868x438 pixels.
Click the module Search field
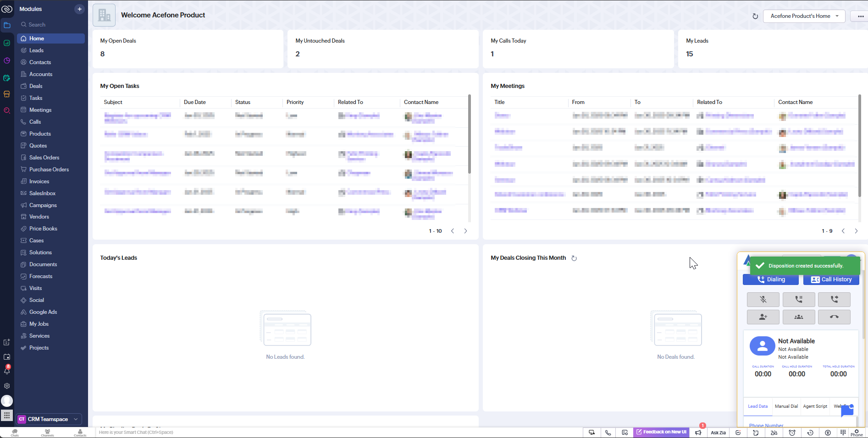51,25
